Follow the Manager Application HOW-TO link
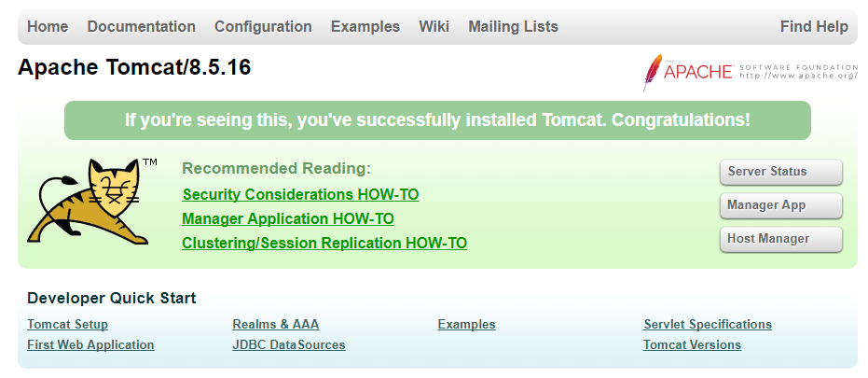 288,219
